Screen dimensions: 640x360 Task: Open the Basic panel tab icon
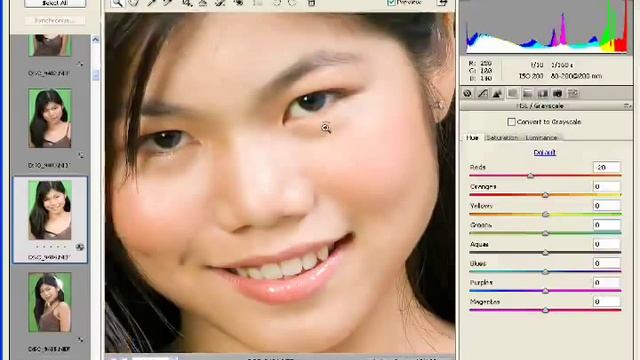tap(467, 93)
